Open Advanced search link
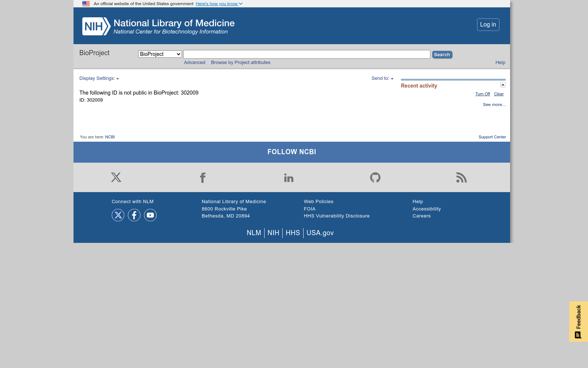The width and height of the screenshot is (588, 368). click(x=195, y=63)
